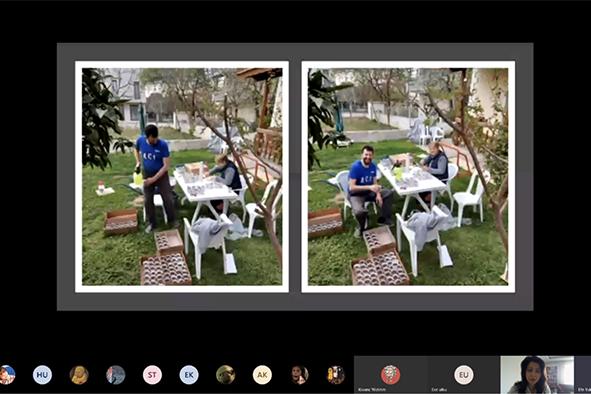Click the black area above shared slide

295,21
